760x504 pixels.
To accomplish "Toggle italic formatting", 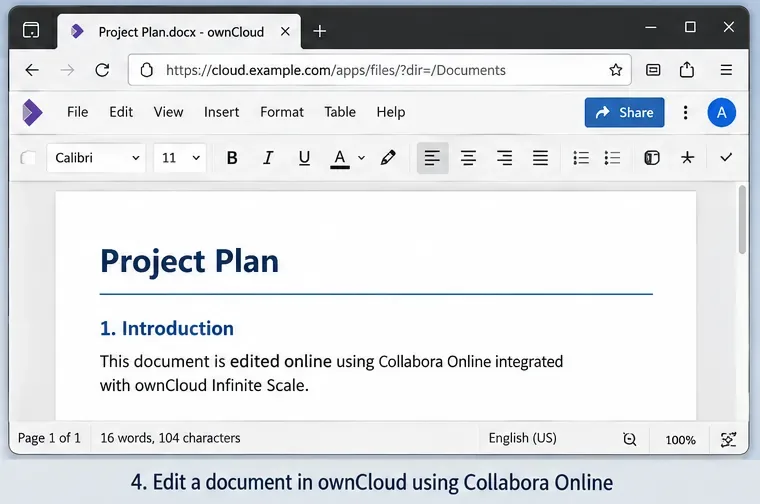I will [x=268, y=158].
